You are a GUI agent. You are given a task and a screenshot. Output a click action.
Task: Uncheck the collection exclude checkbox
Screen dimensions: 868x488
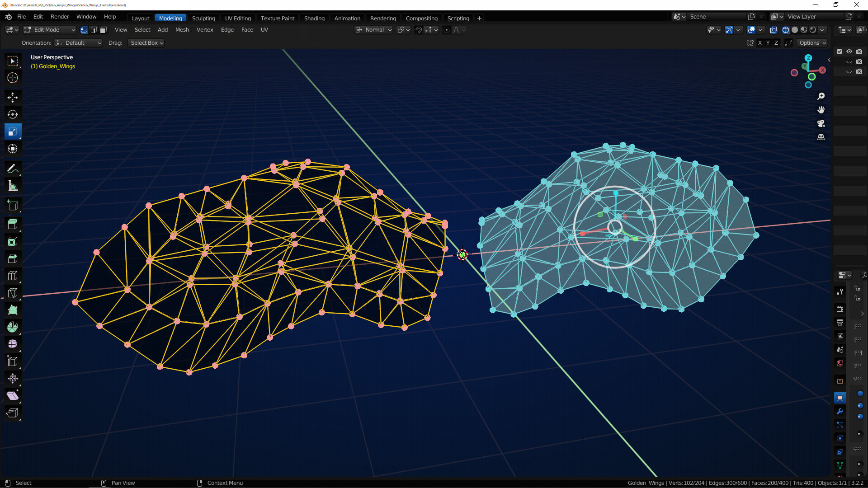tap(840, 52)
